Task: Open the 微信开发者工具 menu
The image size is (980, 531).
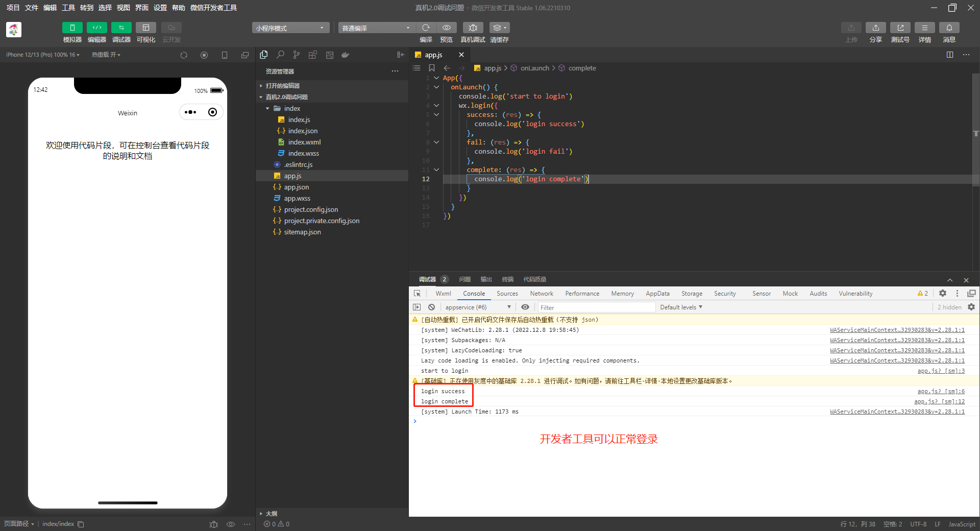Action: [213, 8]
